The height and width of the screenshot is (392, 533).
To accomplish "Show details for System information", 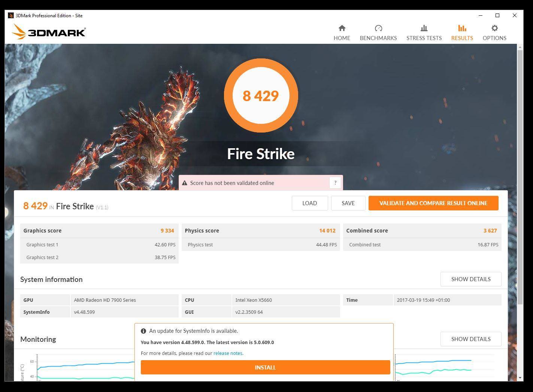I will click(471, 279).
